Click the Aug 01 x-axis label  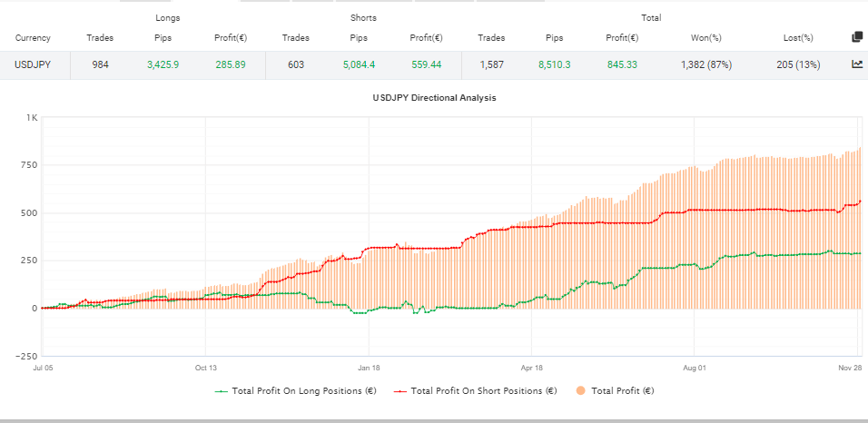695,367
